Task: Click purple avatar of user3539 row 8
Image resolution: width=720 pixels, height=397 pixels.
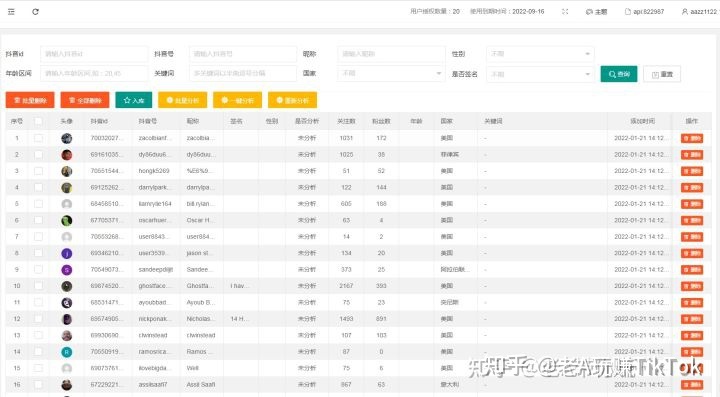Action: click(x=67, y=253)
